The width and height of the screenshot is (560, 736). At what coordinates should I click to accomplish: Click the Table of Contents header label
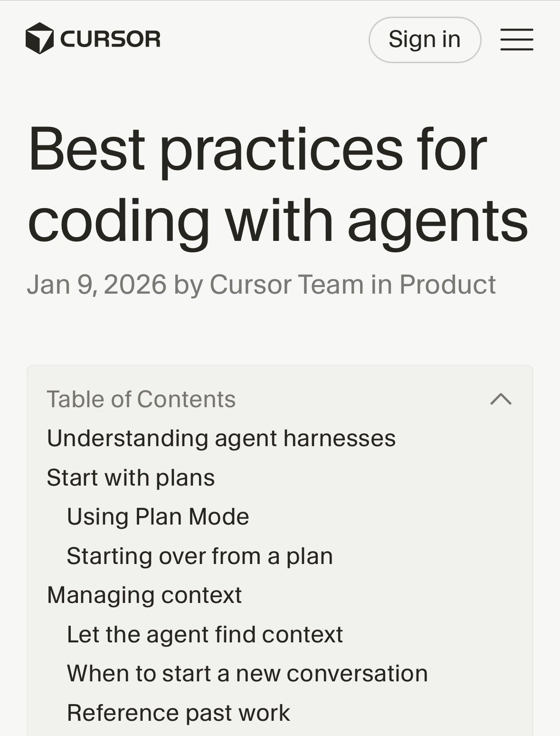click(141, 399)
